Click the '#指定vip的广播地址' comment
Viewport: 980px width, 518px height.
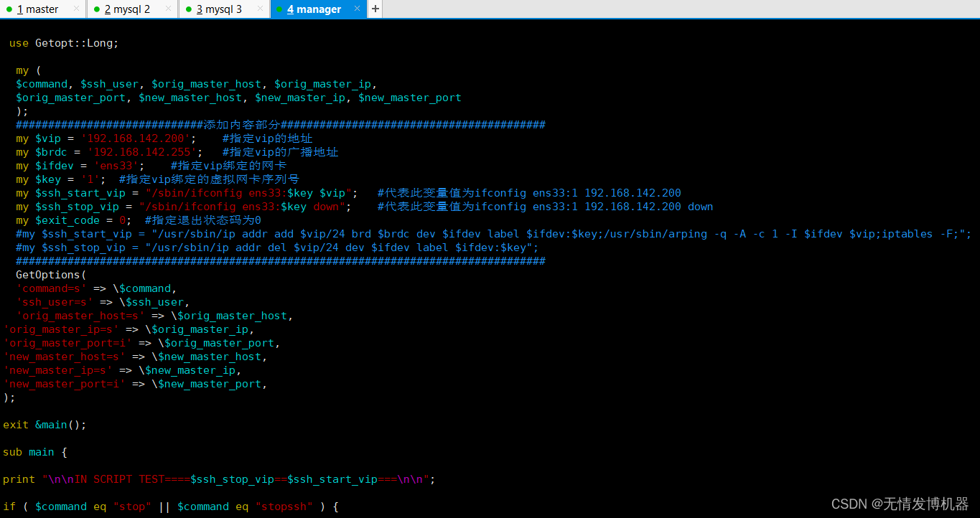pos(280,152)
